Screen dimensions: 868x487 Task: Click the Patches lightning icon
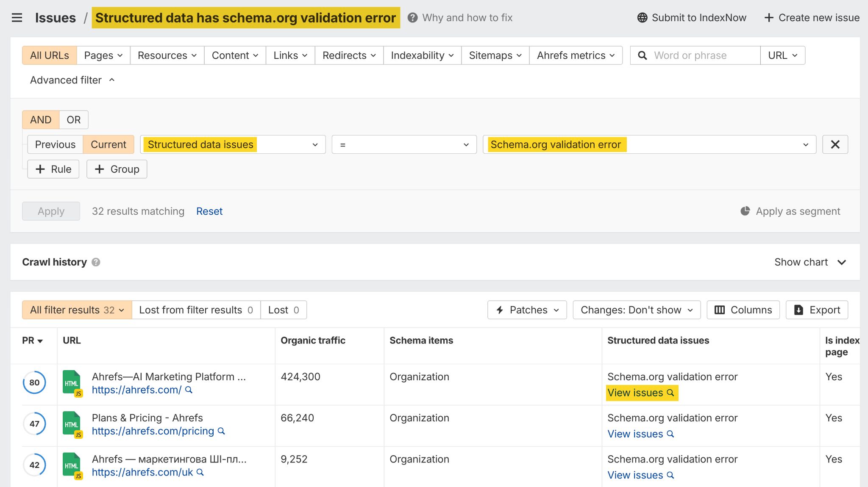pos(500,310)
